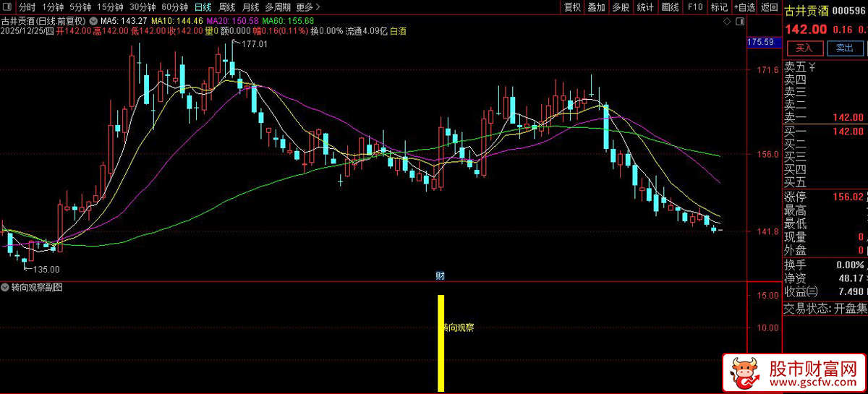868x394 pixels.
Task: Click 返回 to go back
Action: coord(770,7)
